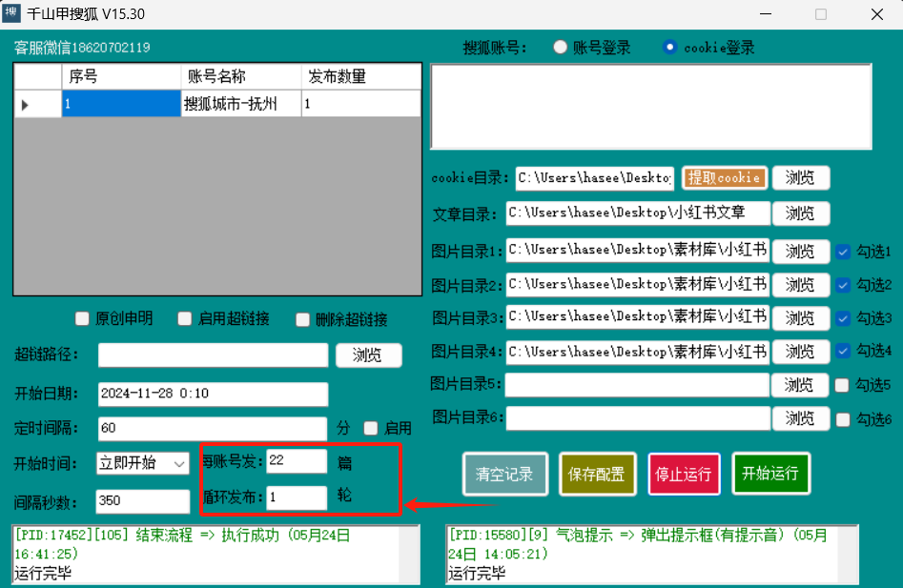903x588 pixels.
Task: Uncheck the 勾选4 checkbox
Action: pyautogui.click(x=843, y=351)
